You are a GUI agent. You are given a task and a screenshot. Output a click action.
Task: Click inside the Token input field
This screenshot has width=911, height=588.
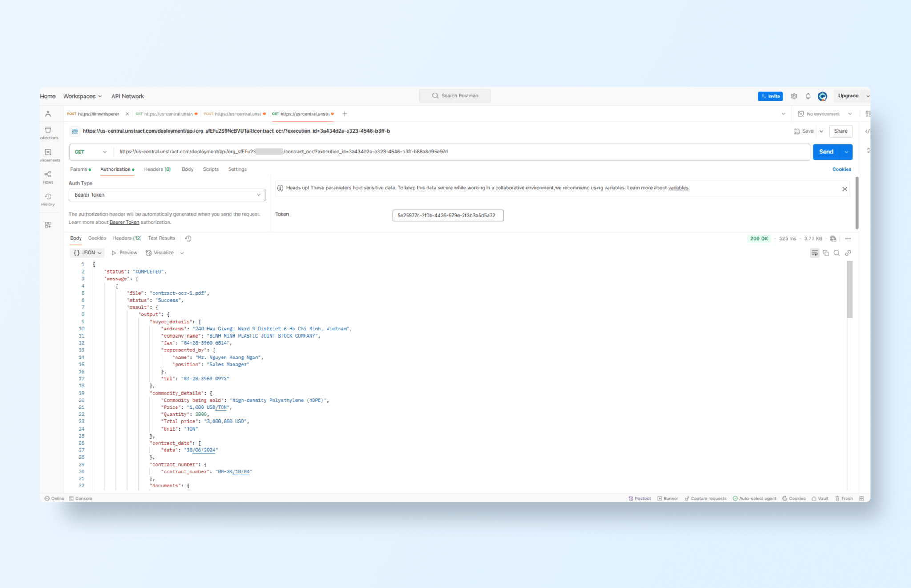447,215
